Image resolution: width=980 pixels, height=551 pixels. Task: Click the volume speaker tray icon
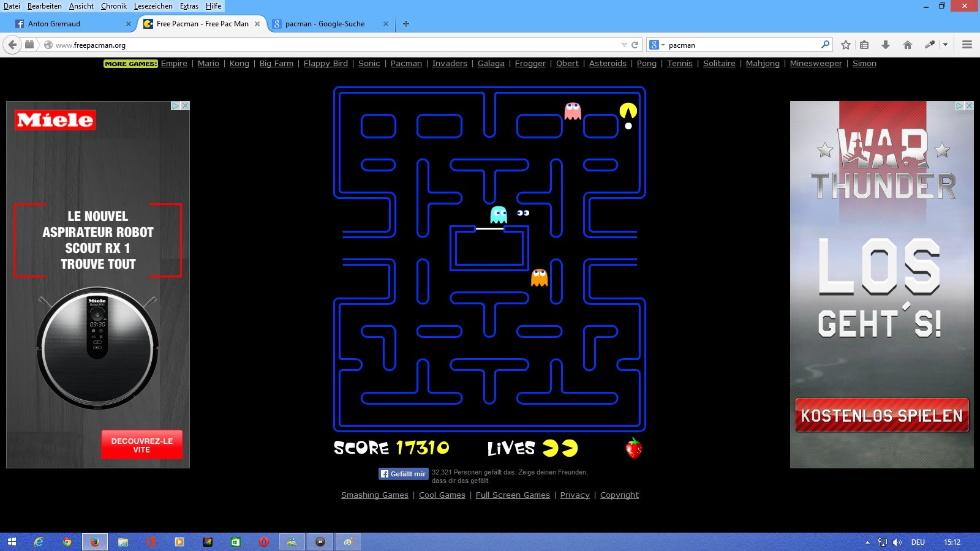point(897,542)
